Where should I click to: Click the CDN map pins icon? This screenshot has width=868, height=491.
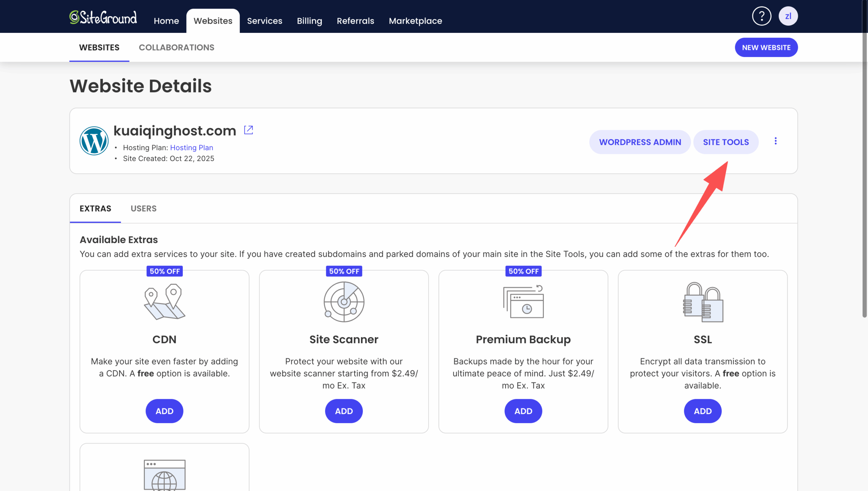tap(164, 302)
